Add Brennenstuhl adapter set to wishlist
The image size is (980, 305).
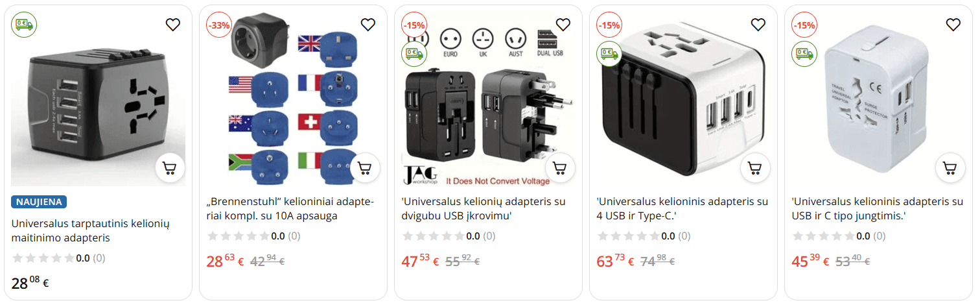367,25
